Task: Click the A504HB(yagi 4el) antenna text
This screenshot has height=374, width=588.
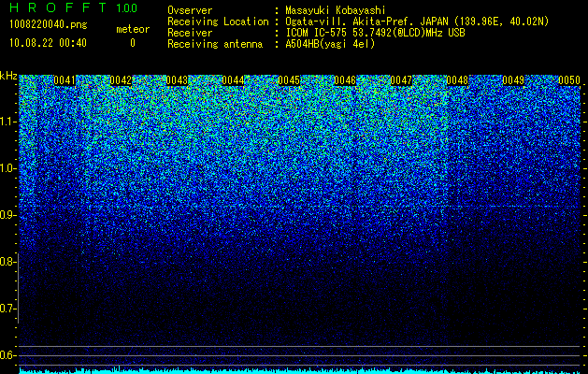Action: (x=330, y=44)
